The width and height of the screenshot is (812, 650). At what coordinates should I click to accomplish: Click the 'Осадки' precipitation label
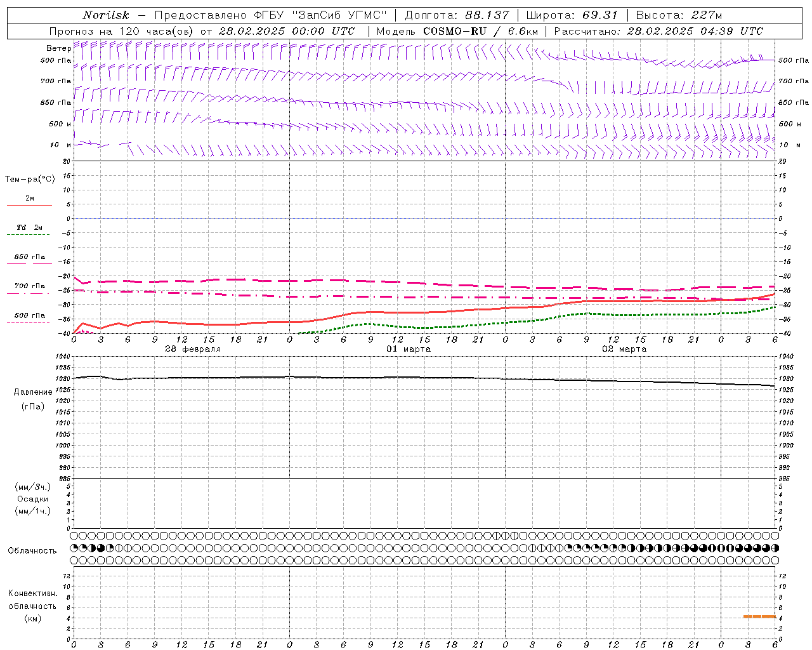coord(33,499)
